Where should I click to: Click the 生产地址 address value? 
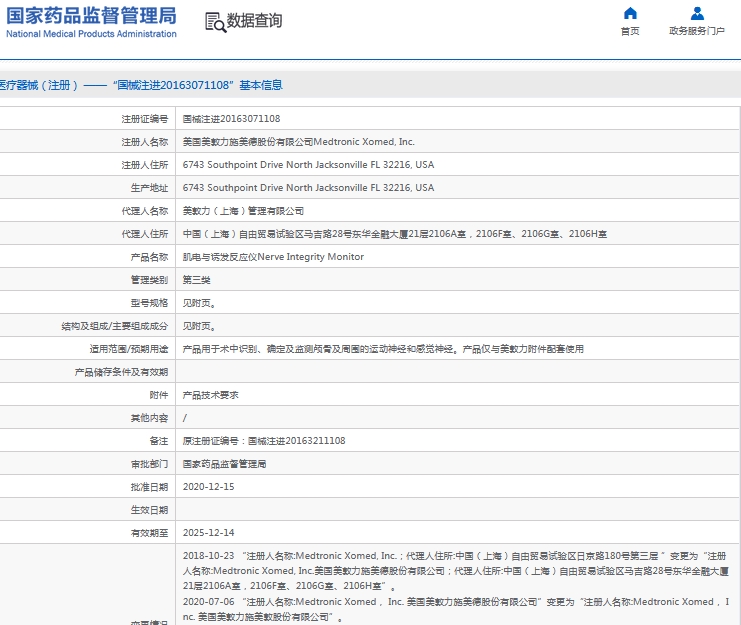pyautogui.click(x=308, y=188)
